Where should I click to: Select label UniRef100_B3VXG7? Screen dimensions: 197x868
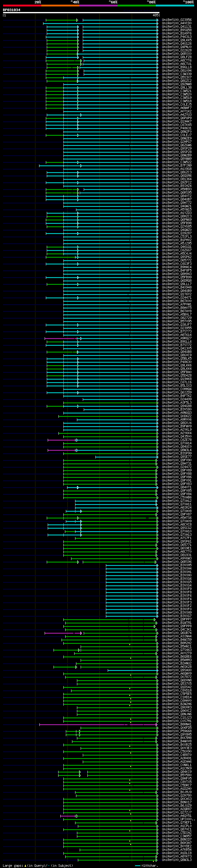pyautogui.click(x=176, y=616)
